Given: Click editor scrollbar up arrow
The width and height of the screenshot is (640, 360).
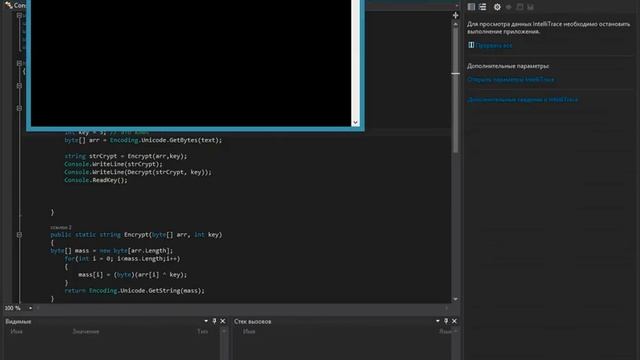Looking at the screenshot, I should (x=456, y=24).
